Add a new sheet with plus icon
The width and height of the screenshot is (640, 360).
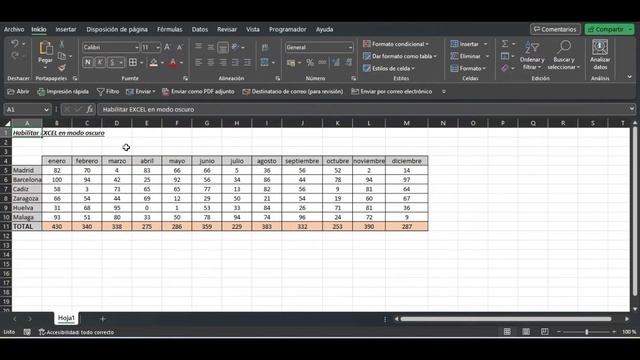103,319
